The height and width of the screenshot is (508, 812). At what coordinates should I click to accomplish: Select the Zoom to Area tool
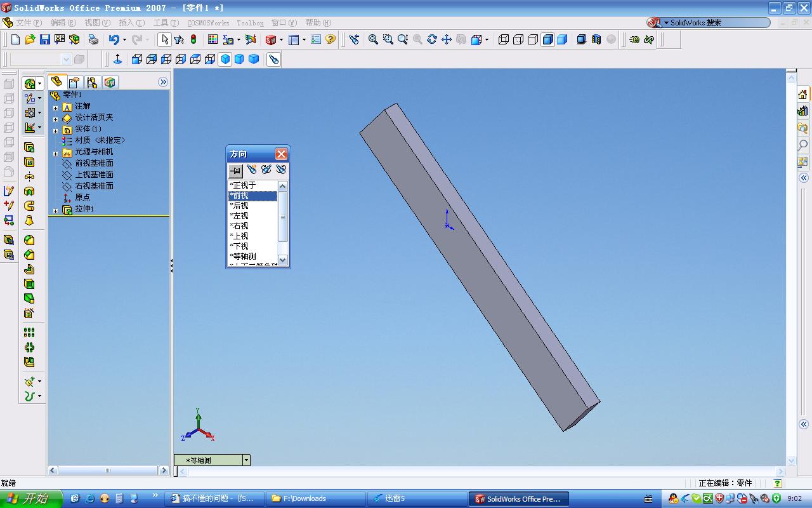pos(388,39)
